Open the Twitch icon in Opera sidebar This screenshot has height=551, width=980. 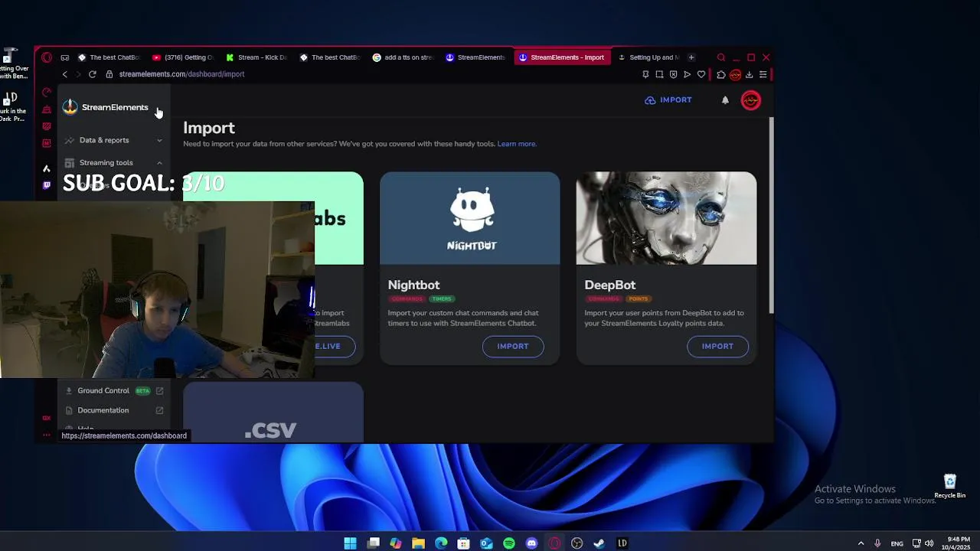[47, 184]
